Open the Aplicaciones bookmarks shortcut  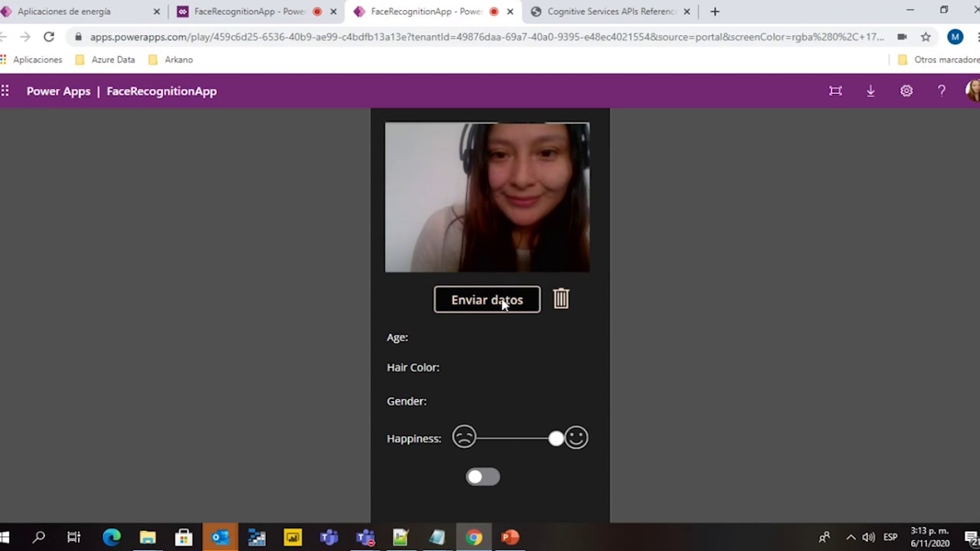tap(31, 60)
